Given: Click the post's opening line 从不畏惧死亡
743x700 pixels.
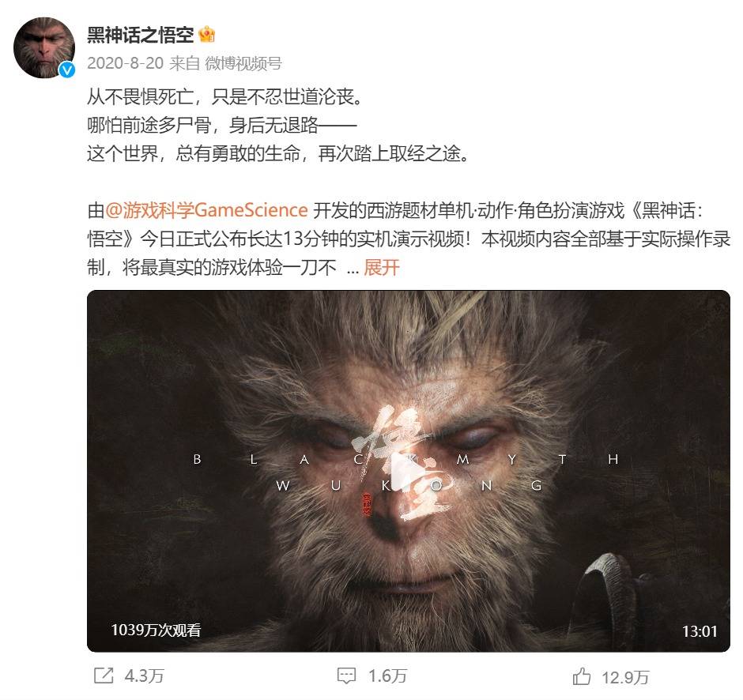Looking at the screenshot, I should coord(140,97).
